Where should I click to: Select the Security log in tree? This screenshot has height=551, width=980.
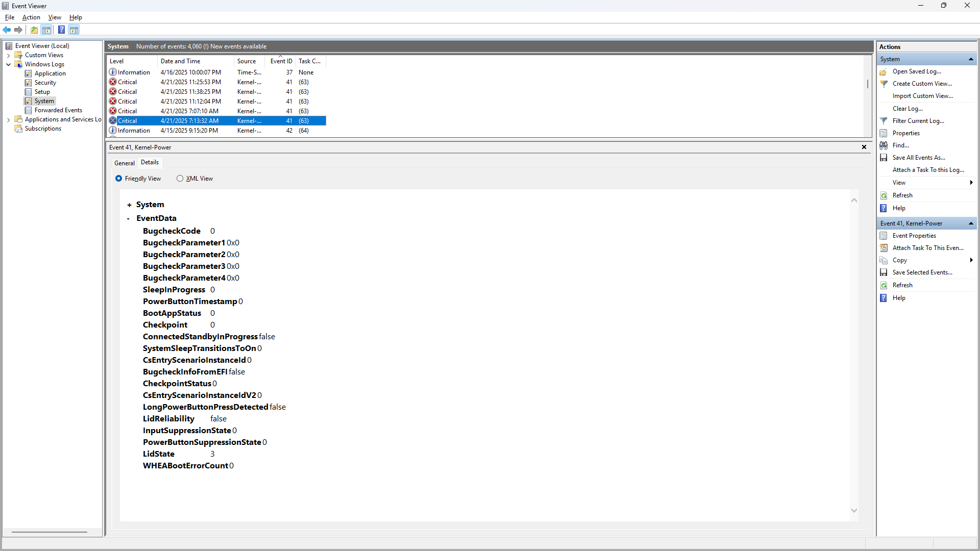click(x=45, y=83)
